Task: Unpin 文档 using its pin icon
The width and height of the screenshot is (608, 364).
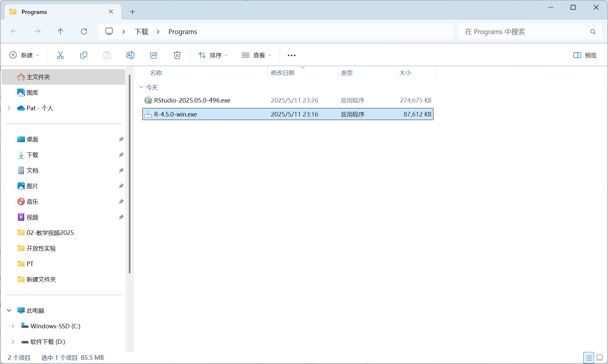Action: pos(121,170)
